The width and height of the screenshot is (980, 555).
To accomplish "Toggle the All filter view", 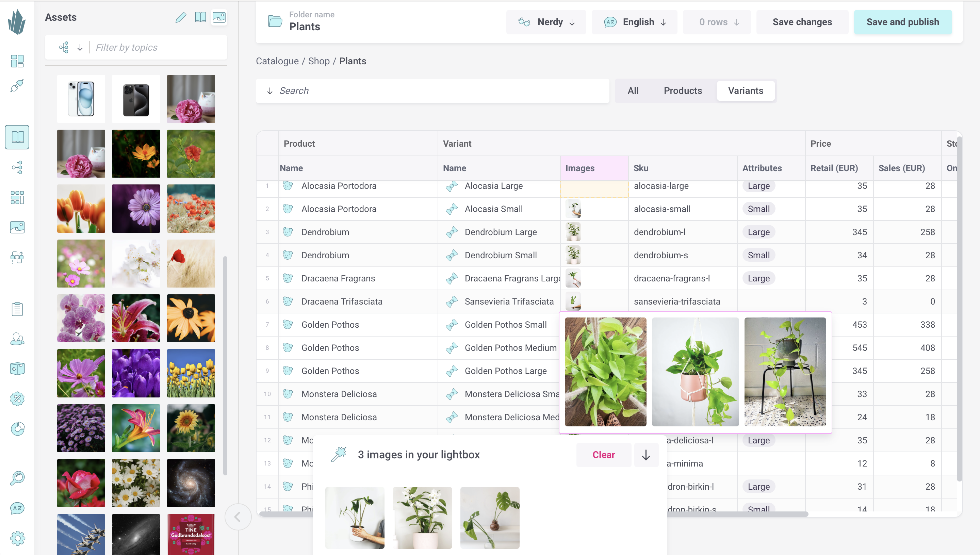I will coord(633,90).
